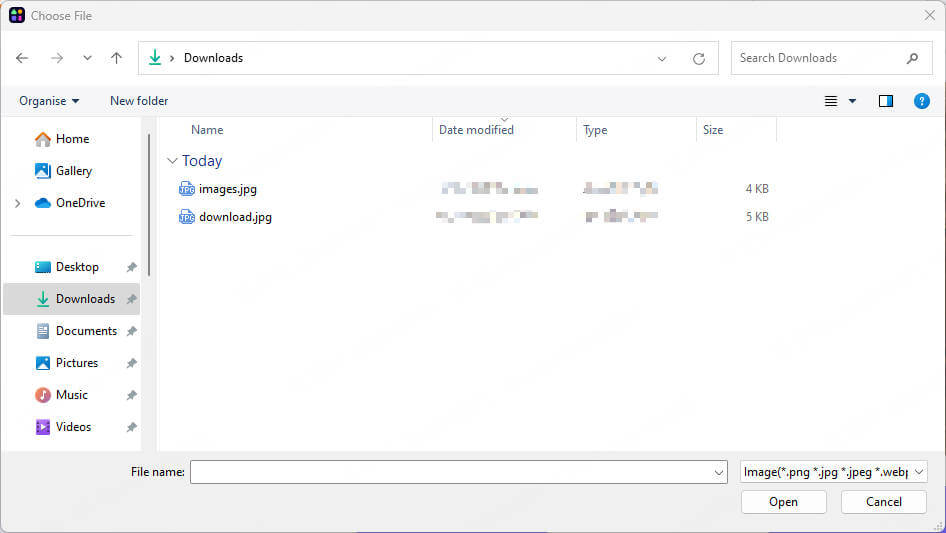The image size is (946, 533).
Task: Open the view layout options icon
Action: [831, 101]
